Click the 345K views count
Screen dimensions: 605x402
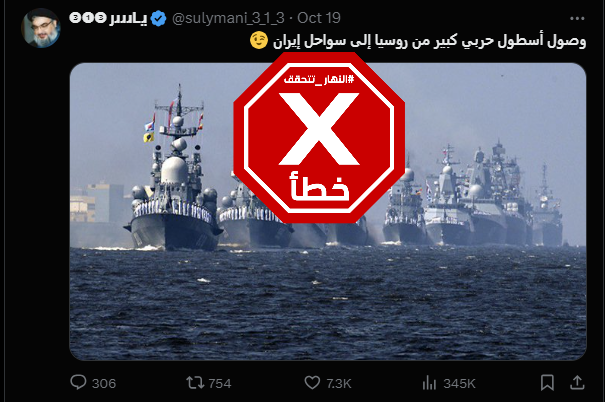(x=459, y=383)
